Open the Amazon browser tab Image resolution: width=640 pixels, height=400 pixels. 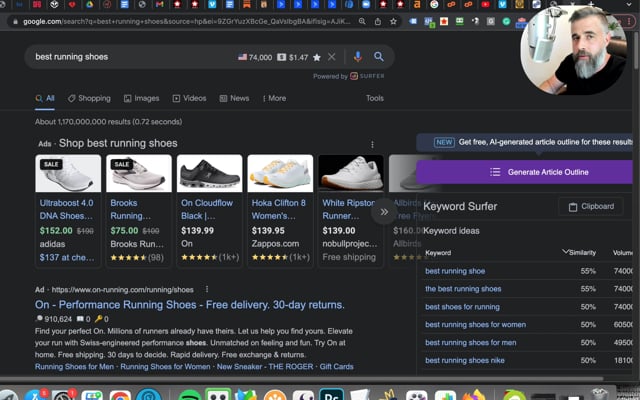(x=417, y=4)
